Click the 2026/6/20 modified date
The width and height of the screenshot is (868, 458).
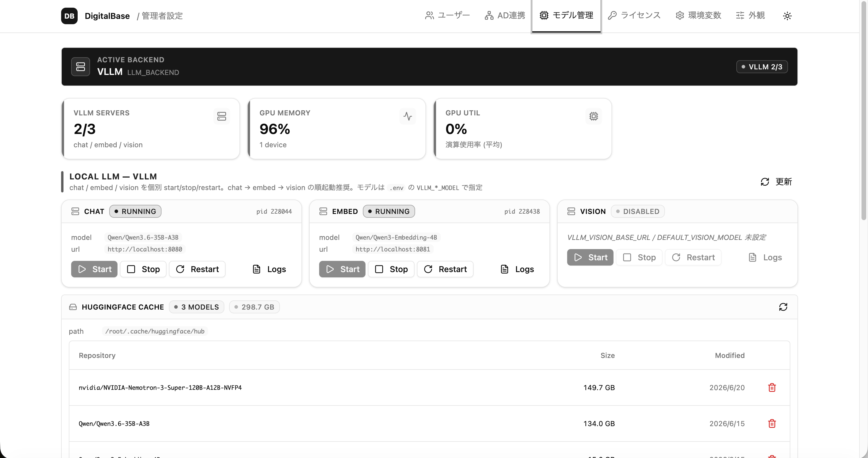coord(727,387)
